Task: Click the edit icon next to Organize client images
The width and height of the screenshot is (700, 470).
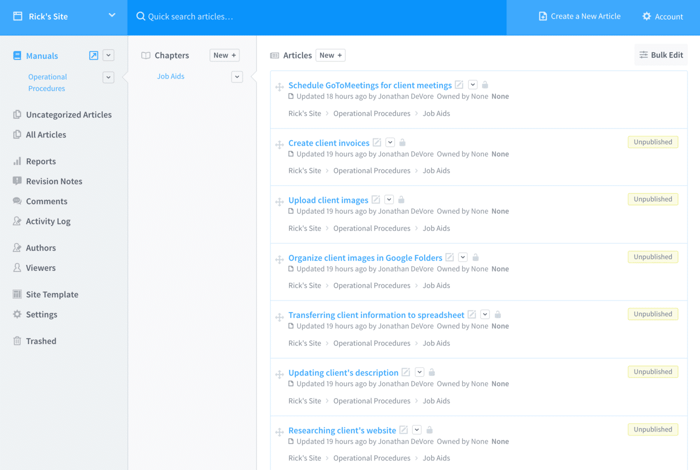Action: (450, 258)
